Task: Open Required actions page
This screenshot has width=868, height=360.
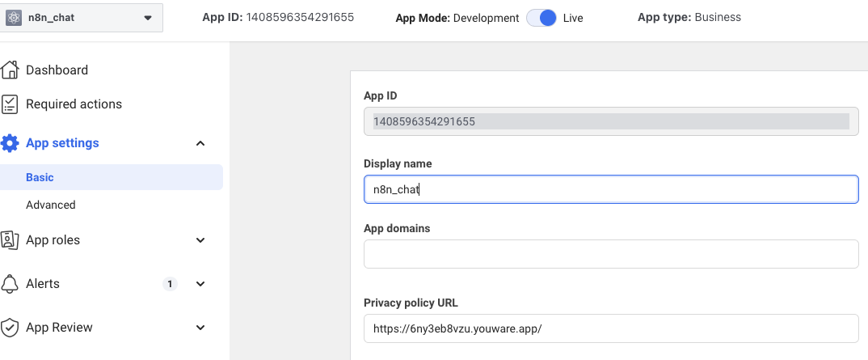Action: tap(74, 104)
